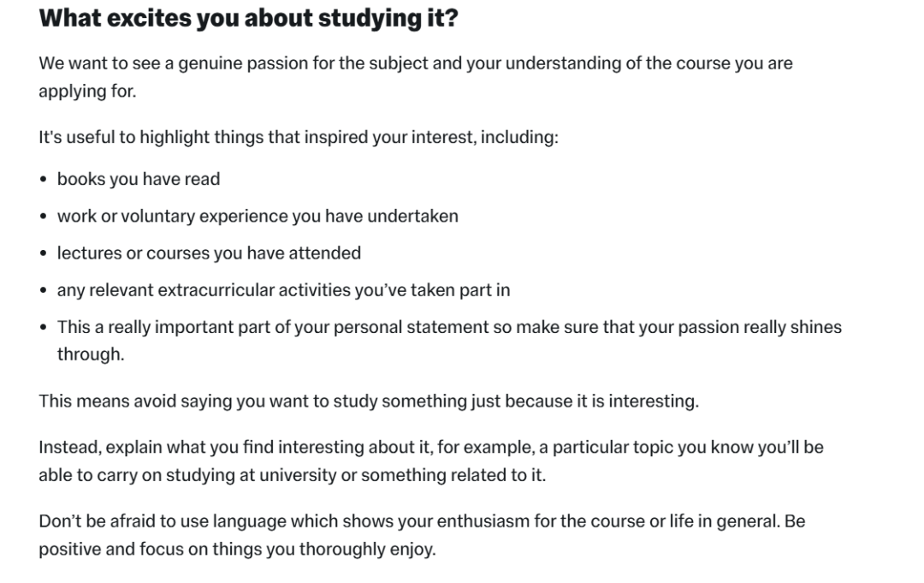Click the 'This means avoid saying' sentence
This screenshot has width=924, height=583.
(369, 402)
